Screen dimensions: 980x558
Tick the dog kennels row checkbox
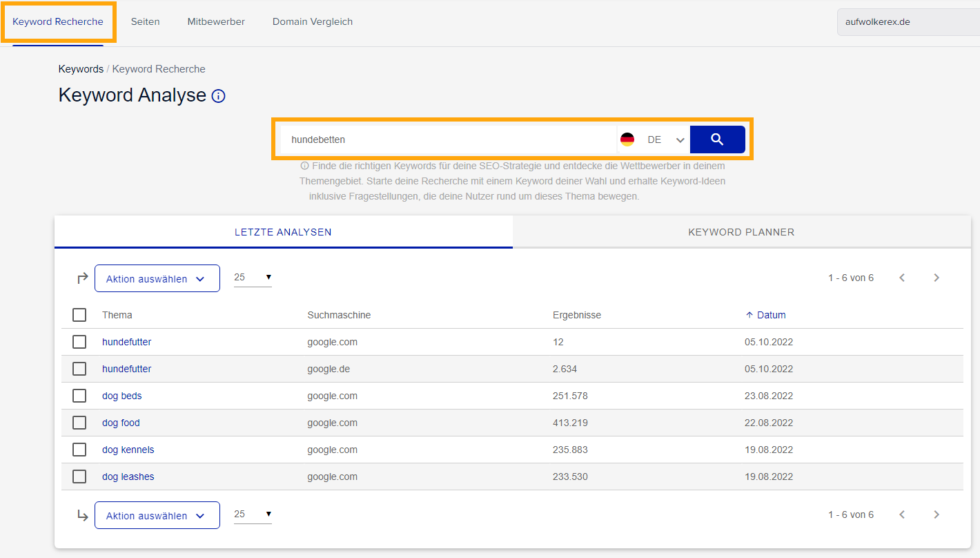79,450
